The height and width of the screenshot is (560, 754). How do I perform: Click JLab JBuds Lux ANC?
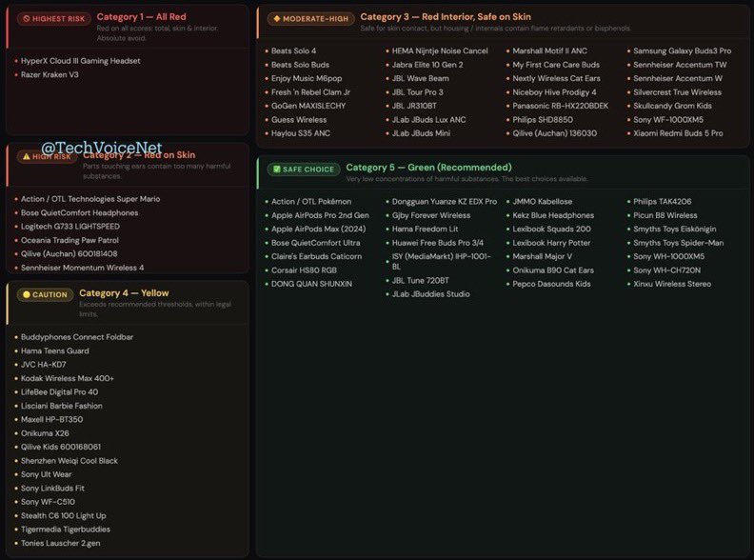point(429,120)
